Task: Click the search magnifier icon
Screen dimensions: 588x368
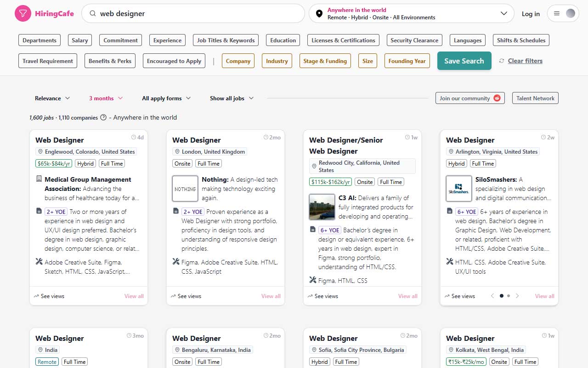Action: pos(92,14)
